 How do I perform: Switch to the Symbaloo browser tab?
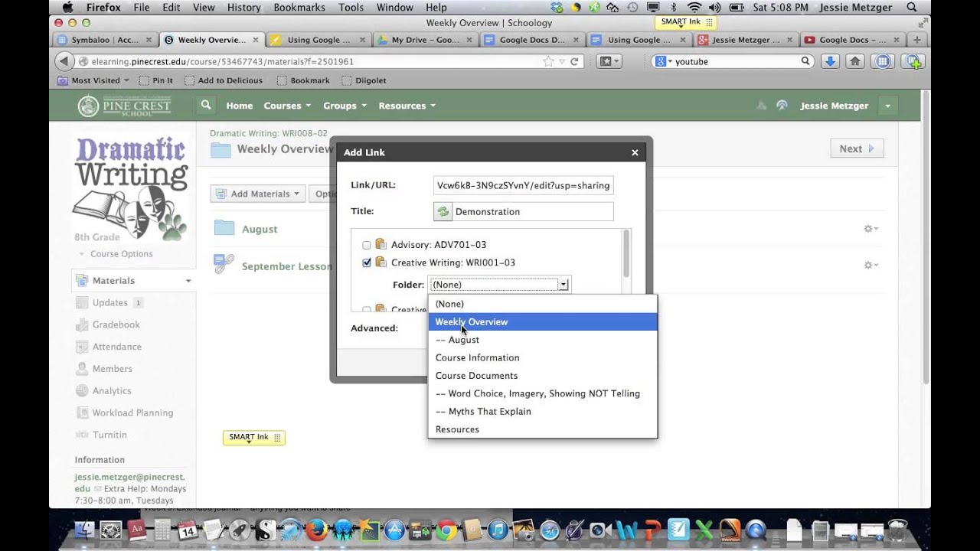point(106,40)
